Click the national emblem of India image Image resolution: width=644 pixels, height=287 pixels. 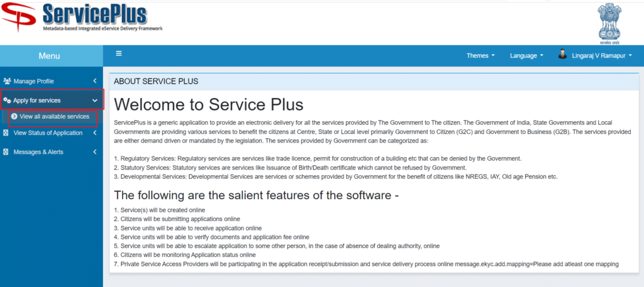pyautogui.click(x=608, y=23)
